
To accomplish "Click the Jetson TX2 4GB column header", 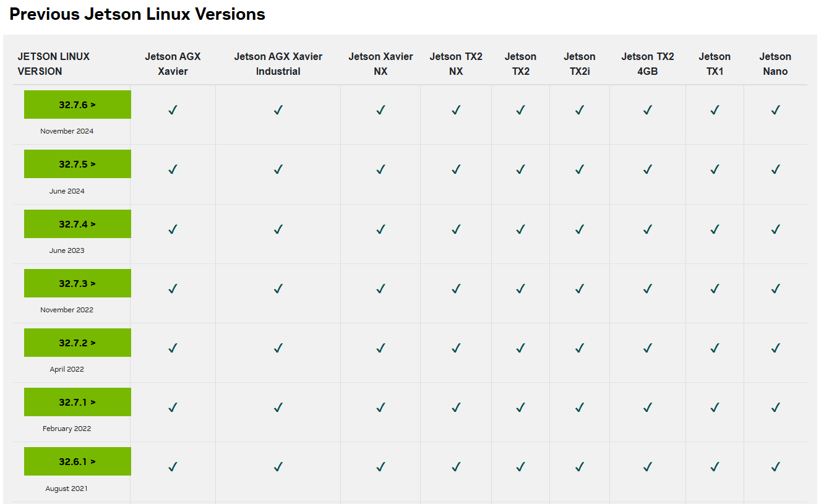I will coord(648,64).
